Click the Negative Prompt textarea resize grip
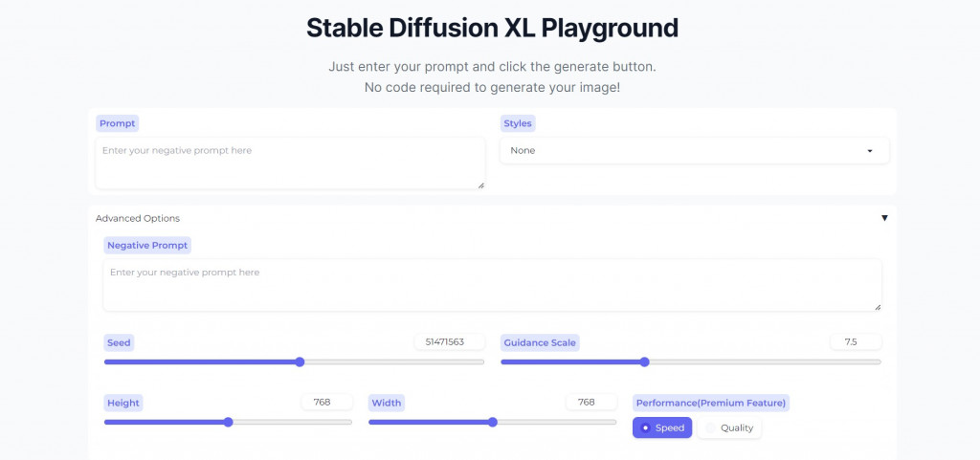 tap(878, 306)
